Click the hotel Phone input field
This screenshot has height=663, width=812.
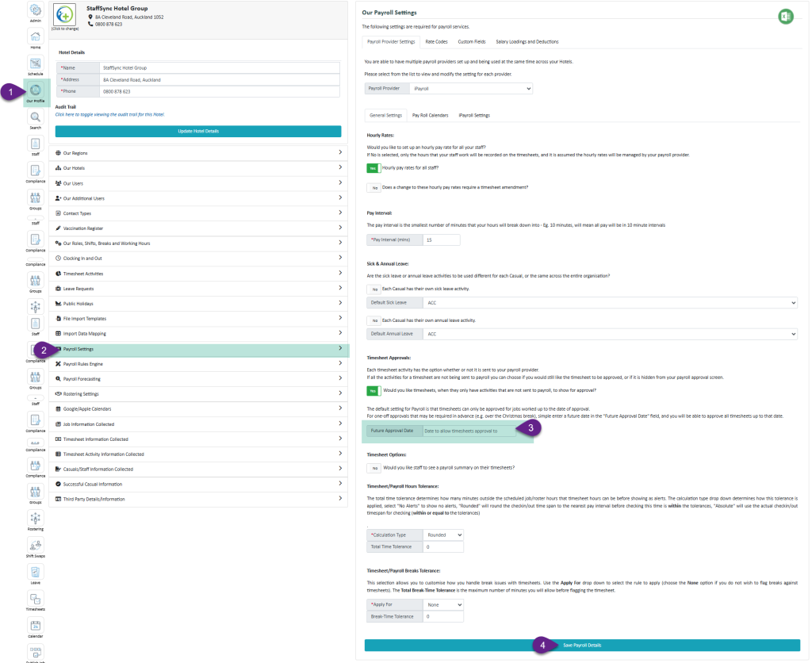pyautogui.click(x=220, y=92)
